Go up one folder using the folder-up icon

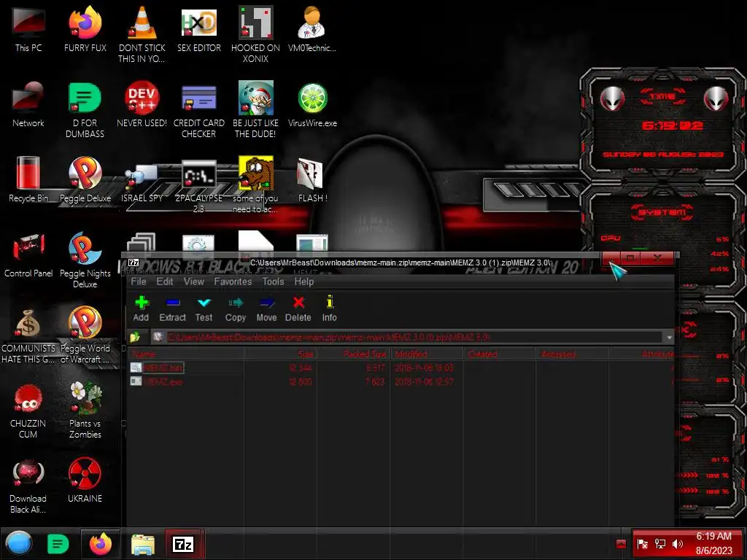pyautogui.click(x=135, y=337)
